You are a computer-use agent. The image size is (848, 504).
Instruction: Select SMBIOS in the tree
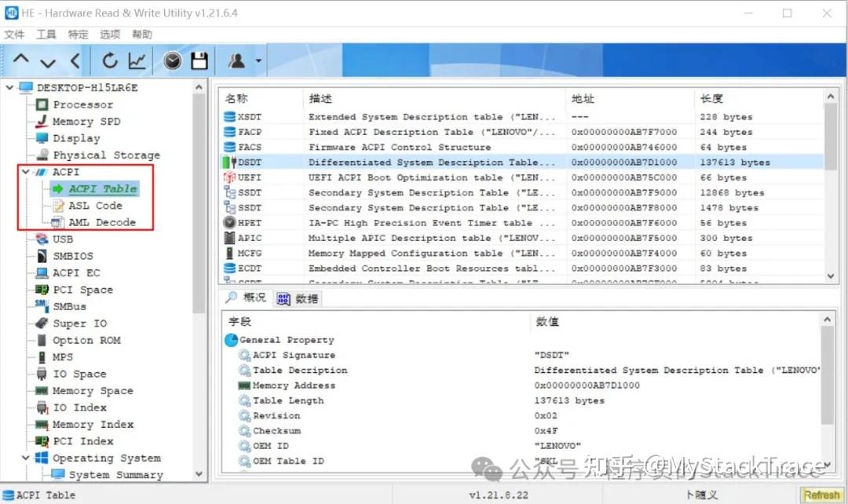(73, 256)
